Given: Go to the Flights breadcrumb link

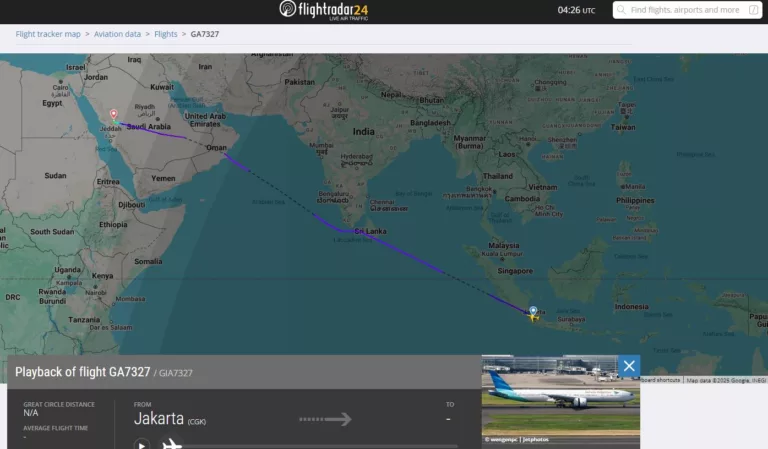Looking at the screenshot, I should [x=166, y=34].
